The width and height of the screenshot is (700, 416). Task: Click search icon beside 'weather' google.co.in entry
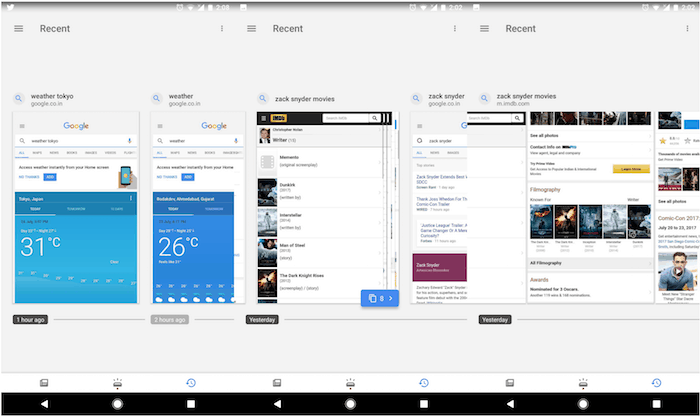pos(156,99)
